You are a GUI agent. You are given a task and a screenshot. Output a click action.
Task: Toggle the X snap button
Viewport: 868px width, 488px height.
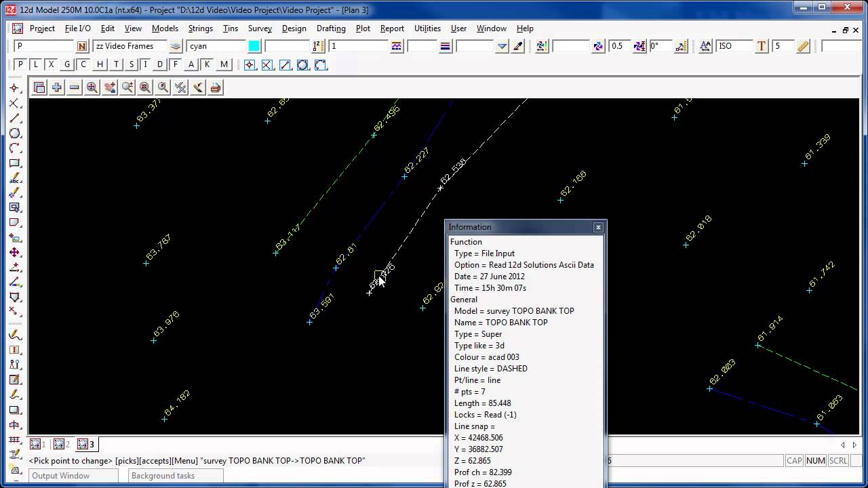(51, 64)
